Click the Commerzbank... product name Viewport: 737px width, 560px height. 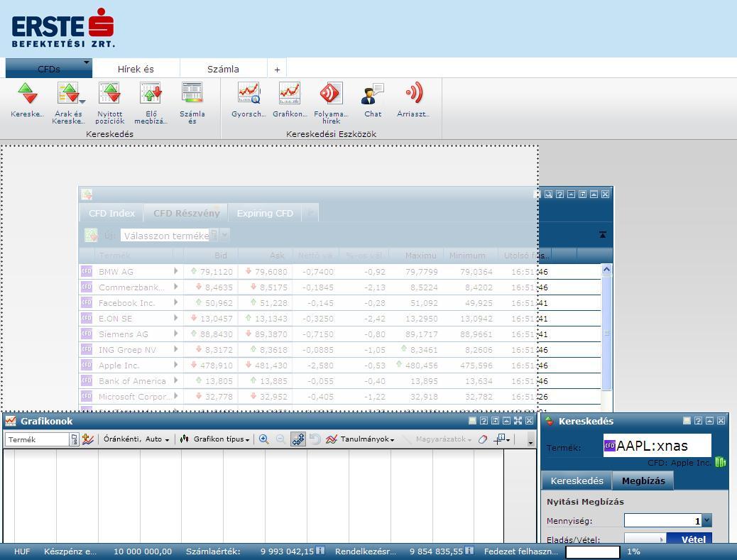coord(131,287)
